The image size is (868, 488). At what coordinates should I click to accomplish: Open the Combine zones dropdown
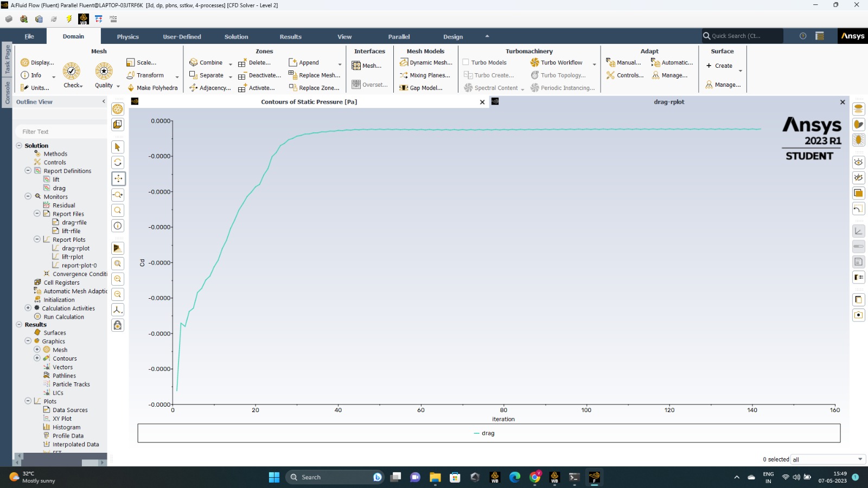210,62
